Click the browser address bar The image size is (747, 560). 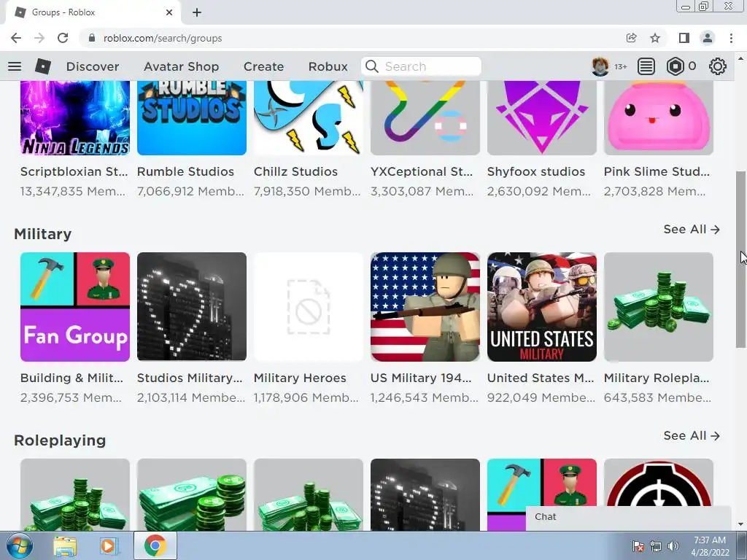[352, 38]
